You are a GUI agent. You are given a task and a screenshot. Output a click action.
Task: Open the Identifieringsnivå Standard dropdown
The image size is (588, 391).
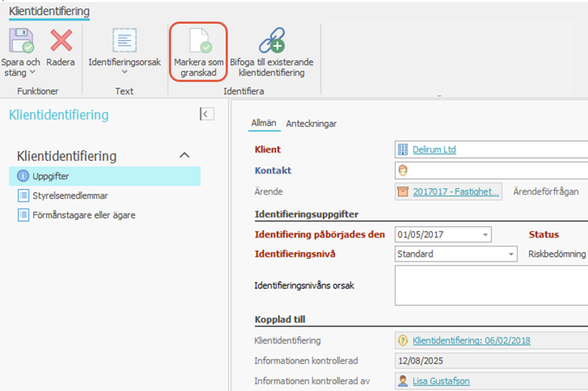[511, 254]
